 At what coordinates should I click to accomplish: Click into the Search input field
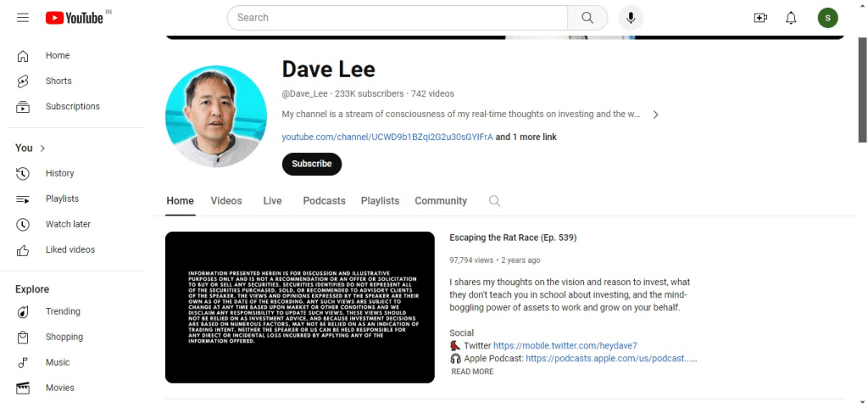click(x=397, y=18)
